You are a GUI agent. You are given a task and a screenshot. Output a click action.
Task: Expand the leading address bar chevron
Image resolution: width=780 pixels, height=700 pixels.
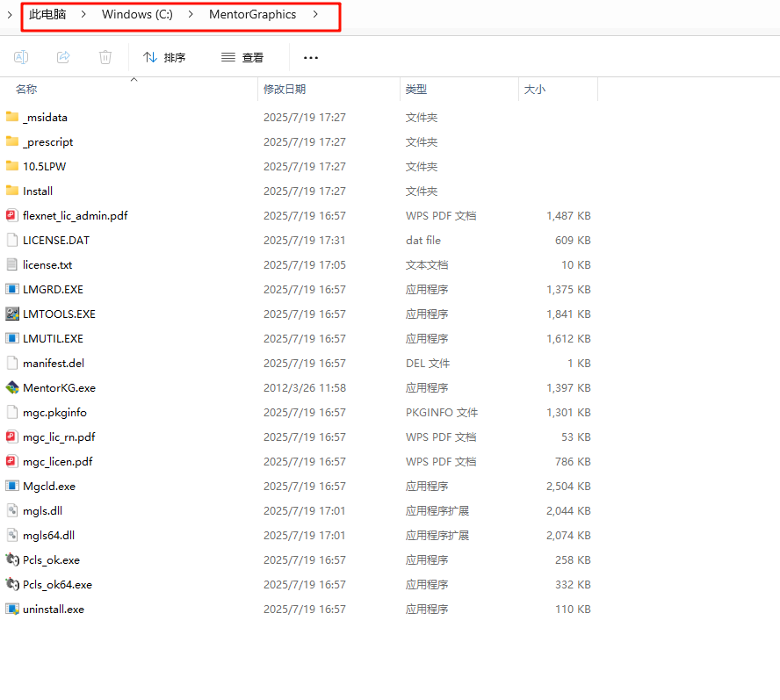coord(10,15)
